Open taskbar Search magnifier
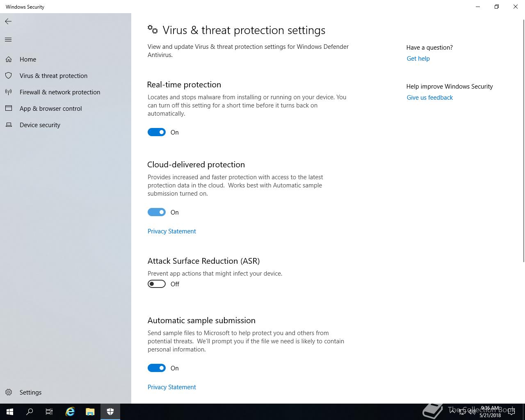The image size is (525, 420). point(30,412)
